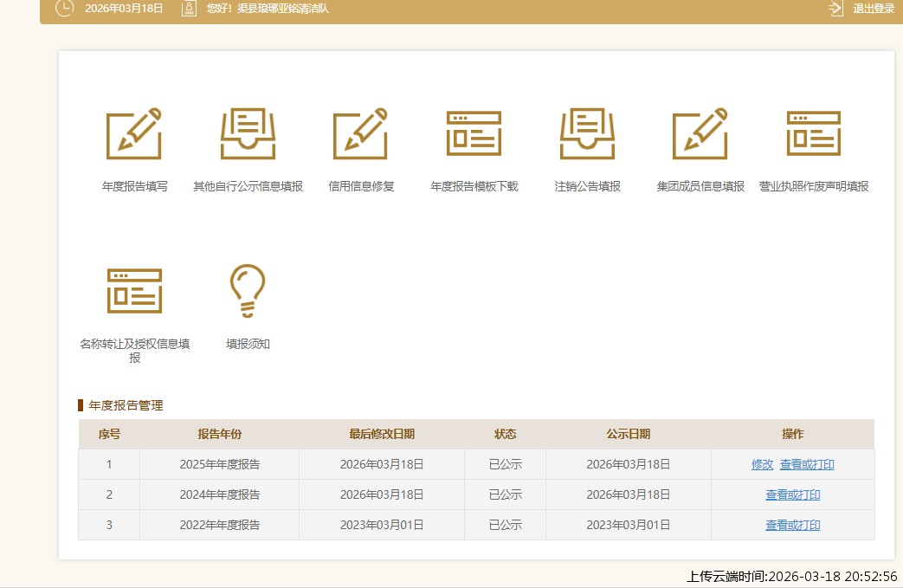The width and height of the screenshot is (903, 588).
Task: View or print the 2025年度报告
Action: coord(807,465)
